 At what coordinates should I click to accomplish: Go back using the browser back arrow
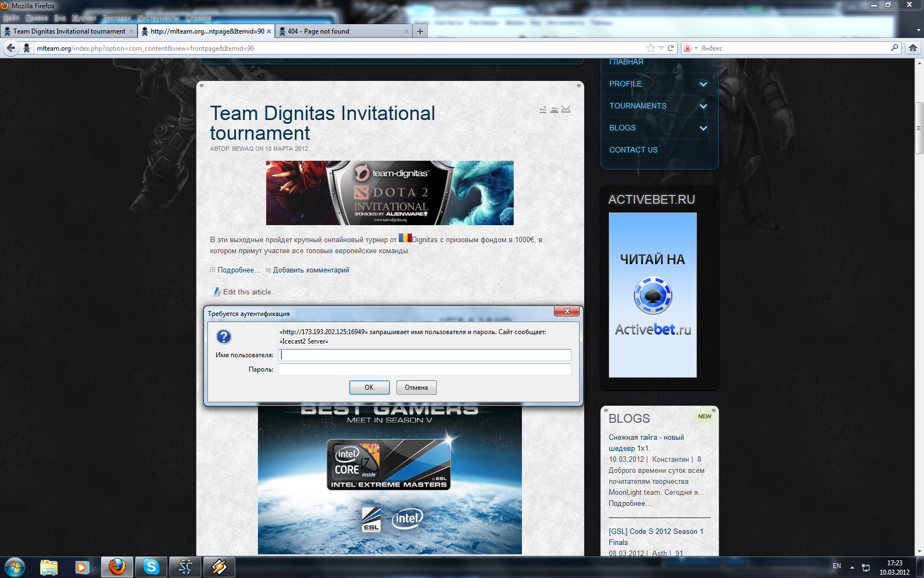(10, 48)
